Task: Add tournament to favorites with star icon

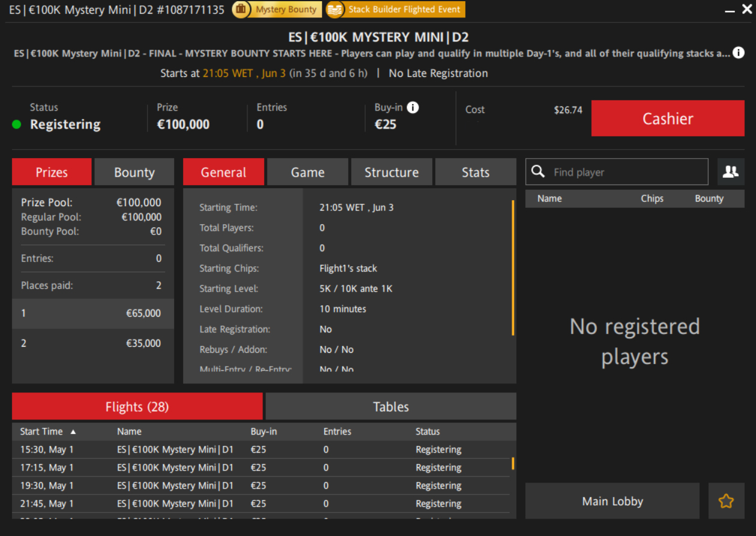Action: (726, 501)
